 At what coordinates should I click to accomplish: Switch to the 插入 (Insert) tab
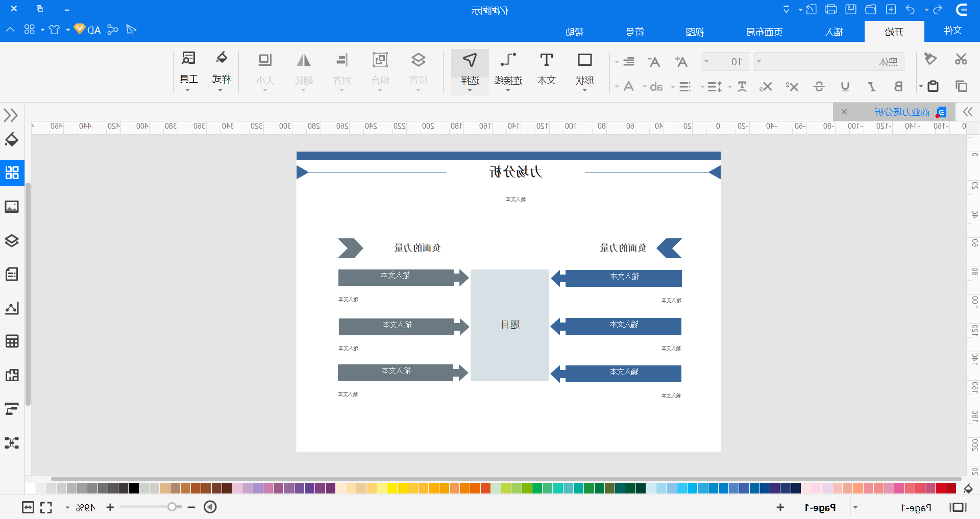(834, 32)
